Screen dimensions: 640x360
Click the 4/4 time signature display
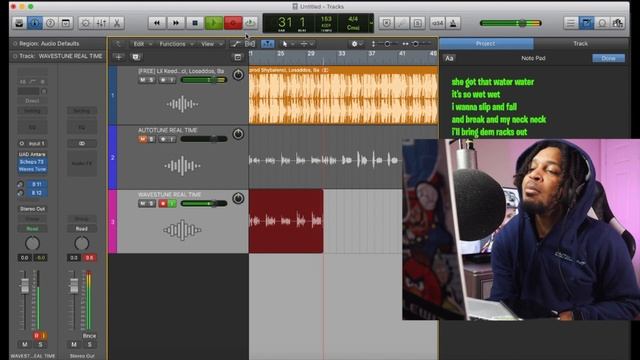pos(353,19)
